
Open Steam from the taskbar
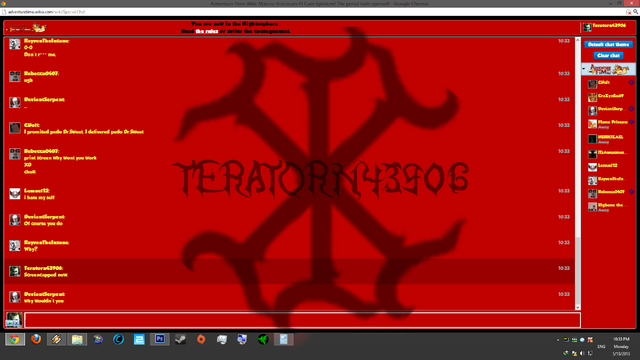(180, 339)
